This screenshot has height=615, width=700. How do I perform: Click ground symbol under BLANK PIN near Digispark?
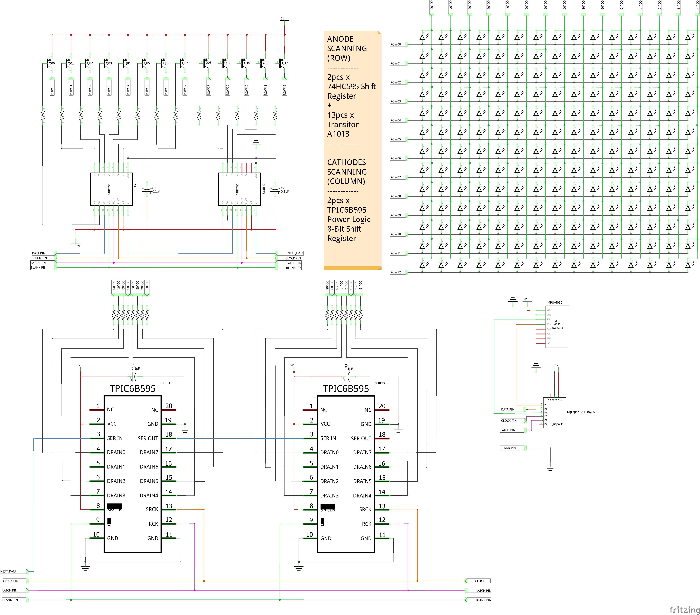[x=550, y=469]
